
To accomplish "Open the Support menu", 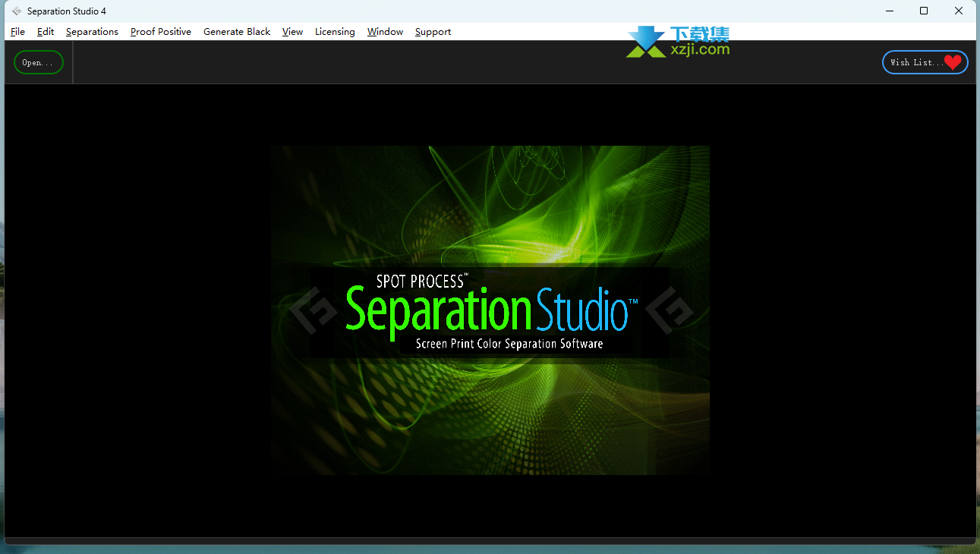I will pyautogui.click(x=433, y=32).
